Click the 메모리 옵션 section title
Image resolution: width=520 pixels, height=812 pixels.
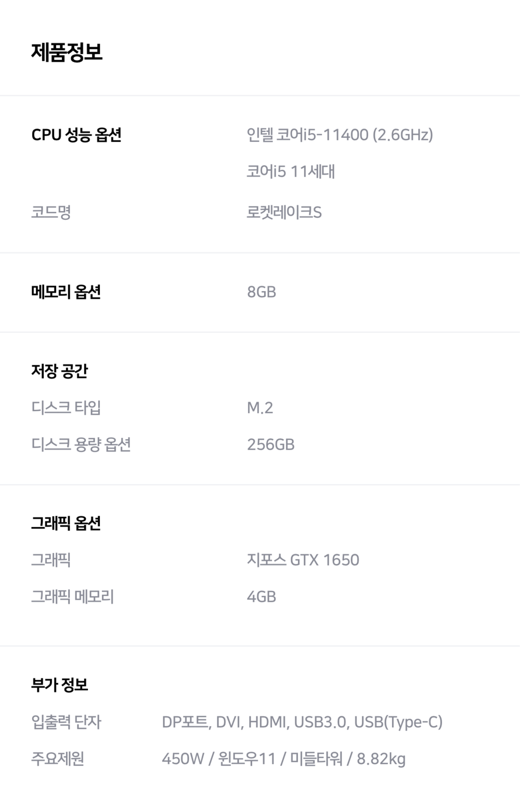click(x=66, y=292)
